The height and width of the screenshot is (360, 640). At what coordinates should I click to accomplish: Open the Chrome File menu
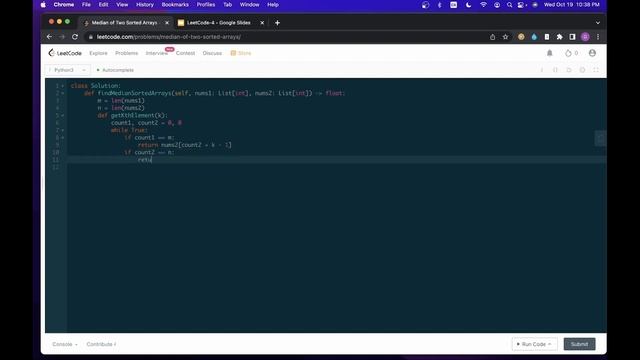(86, 5)
